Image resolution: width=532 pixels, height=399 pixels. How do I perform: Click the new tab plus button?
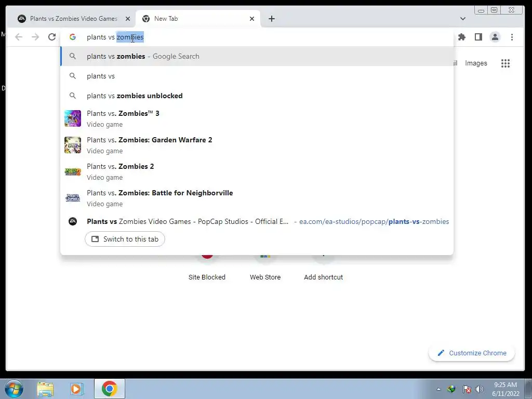click(x=271, y=19)
